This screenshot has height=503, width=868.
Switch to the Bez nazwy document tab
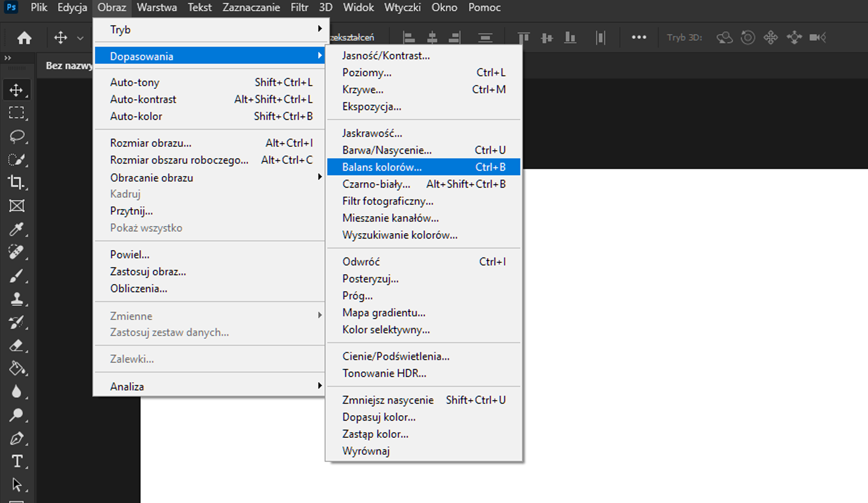click(x=68, y=66)
